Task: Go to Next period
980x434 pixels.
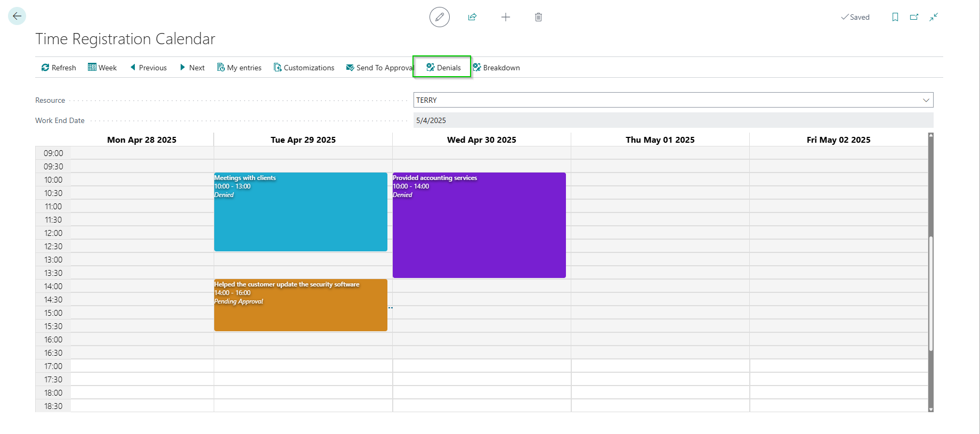Action: pyautogui.click(x=192, y=68)
